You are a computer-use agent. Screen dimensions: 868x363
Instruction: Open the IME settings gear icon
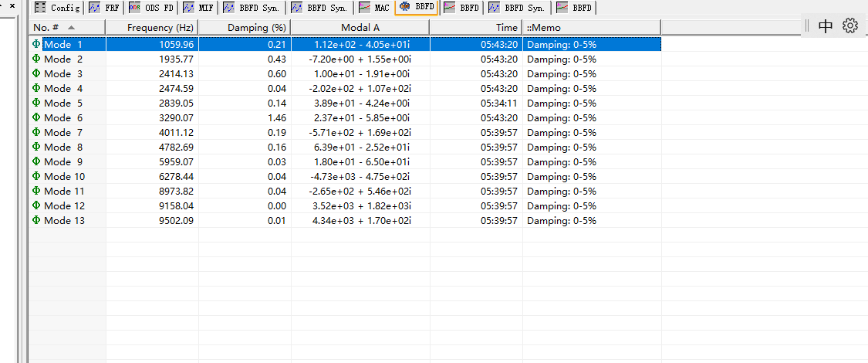pyautogui.click(x=850, y=25)
